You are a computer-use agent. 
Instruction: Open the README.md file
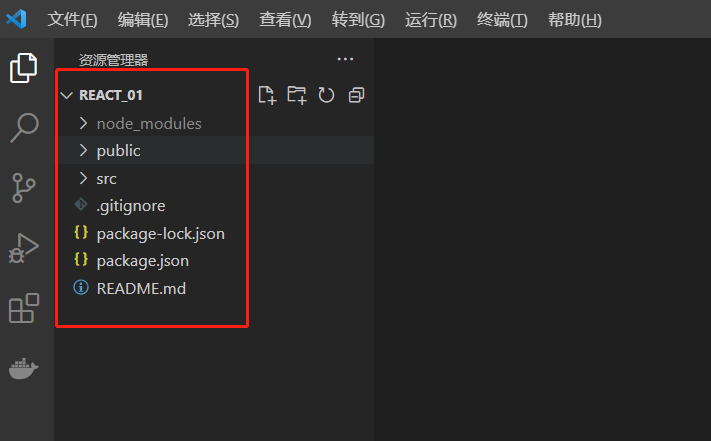[x=141, y=289]
